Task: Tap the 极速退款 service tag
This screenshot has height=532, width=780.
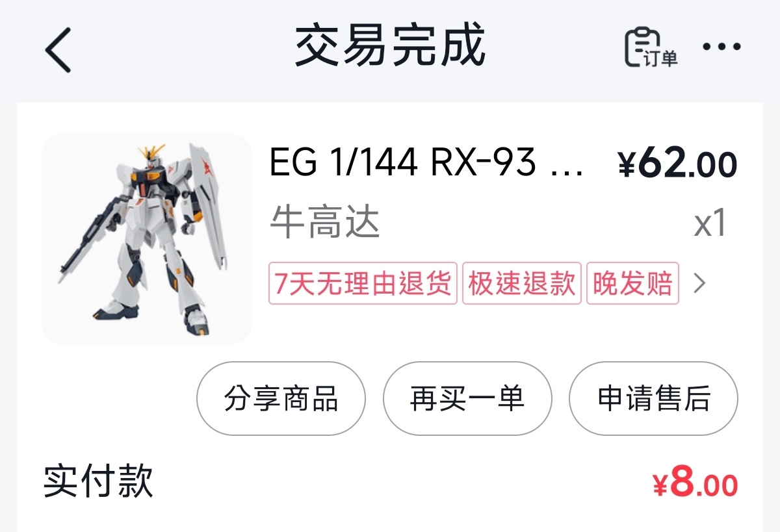Action: click(x=522, y=283)
